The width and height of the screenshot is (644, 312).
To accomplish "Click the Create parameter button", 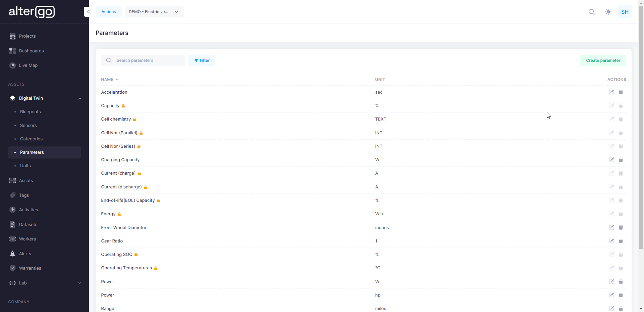I will click(x=603, y=60).
